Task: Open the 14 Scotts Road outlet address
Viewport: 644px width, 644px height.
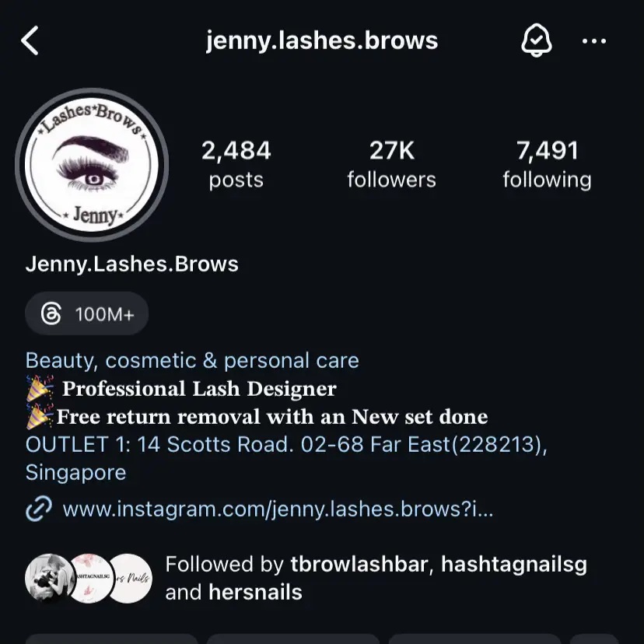Action: click(286, 458)
